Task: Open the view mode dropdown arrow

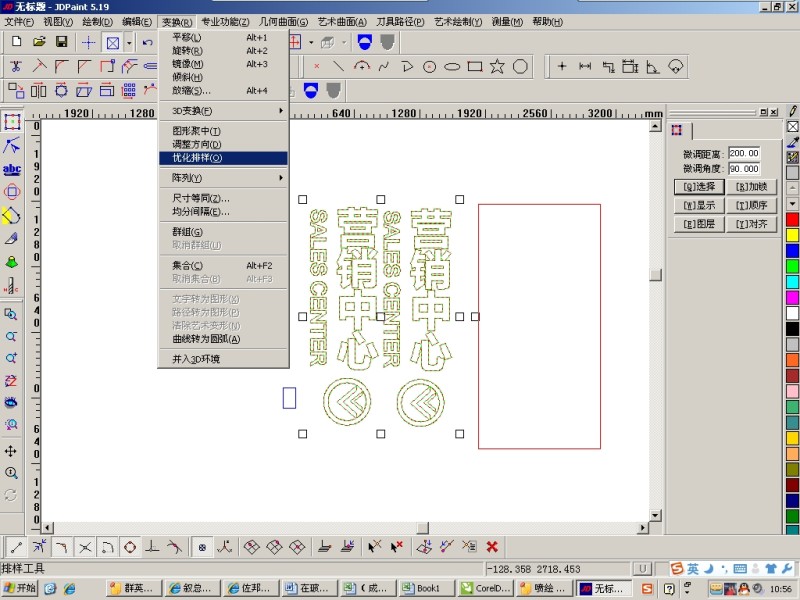Action: (129, 42)
